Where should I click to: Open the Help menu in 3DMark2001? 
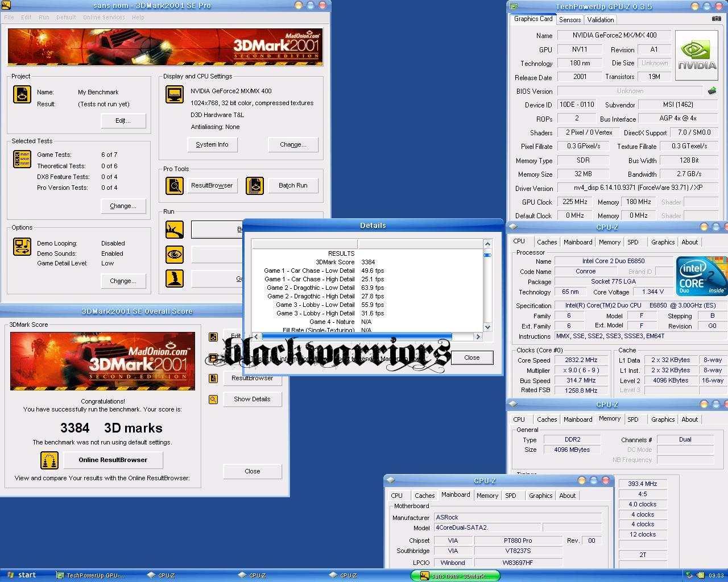coord(138,18)
